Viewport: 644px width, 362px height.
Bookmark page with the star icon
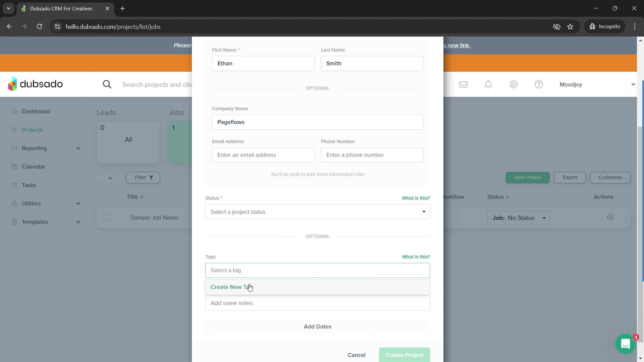[x=570, y=26]
